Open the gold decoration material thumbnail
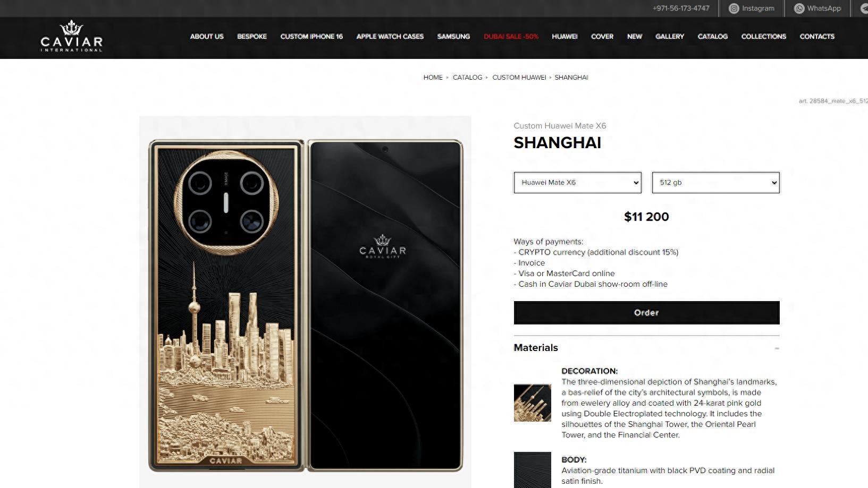Image resolution: width=868 pixels, height=488 pixels. pyautogui.click(x=533, y=403)
